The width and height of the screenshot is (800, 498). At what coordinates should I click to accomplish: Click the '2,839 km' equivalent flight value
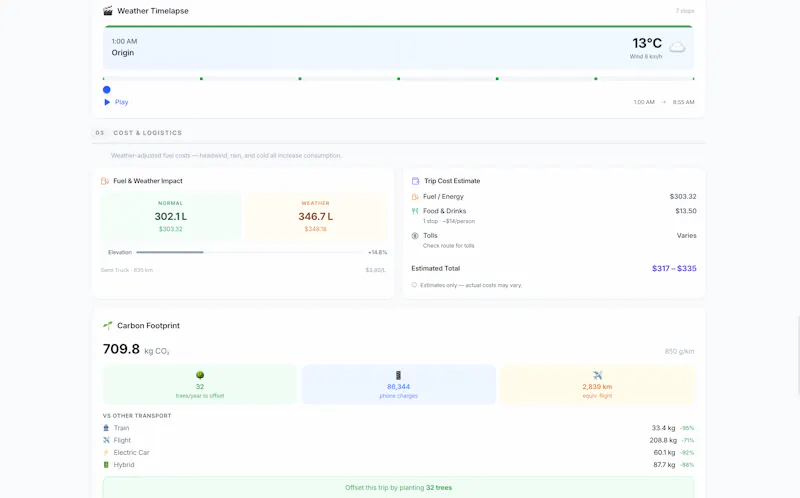[597, 387]
